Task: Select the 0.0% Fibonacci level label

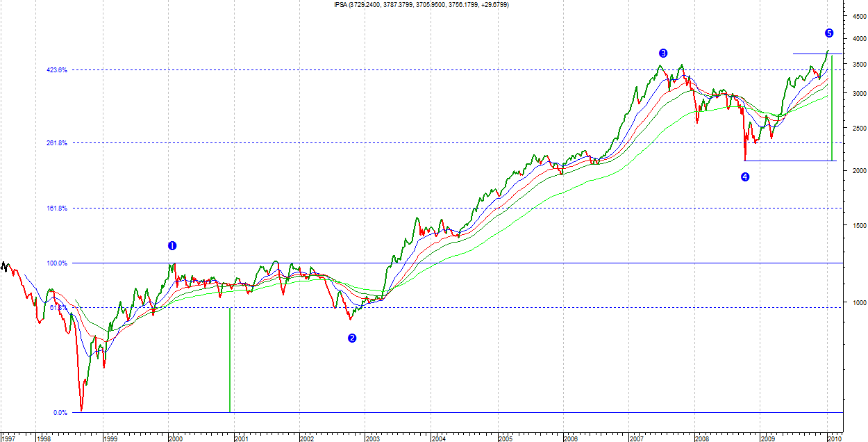Action: [60, 413]
